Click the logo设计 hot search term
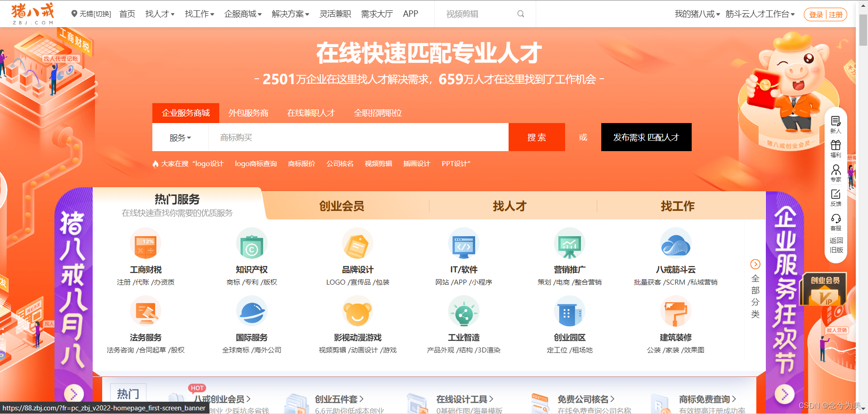 click(209, 164)
